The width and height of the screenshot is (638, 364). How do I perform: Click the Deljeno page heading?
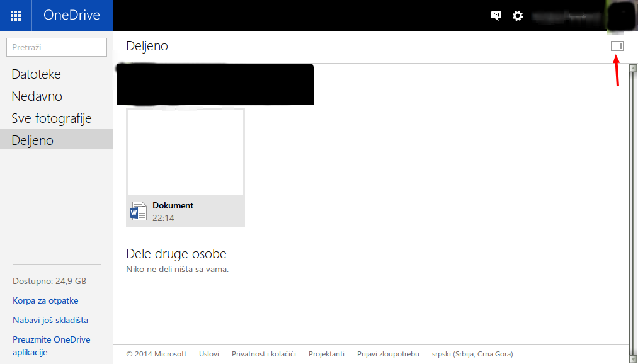click(x=147, y=46)
